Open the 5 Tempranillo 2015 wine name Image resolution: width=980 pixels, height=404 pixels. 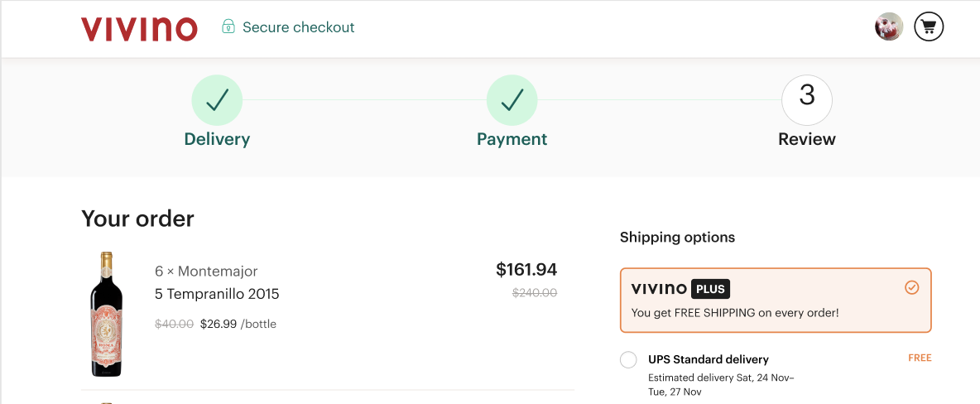[x=217, y=294]
